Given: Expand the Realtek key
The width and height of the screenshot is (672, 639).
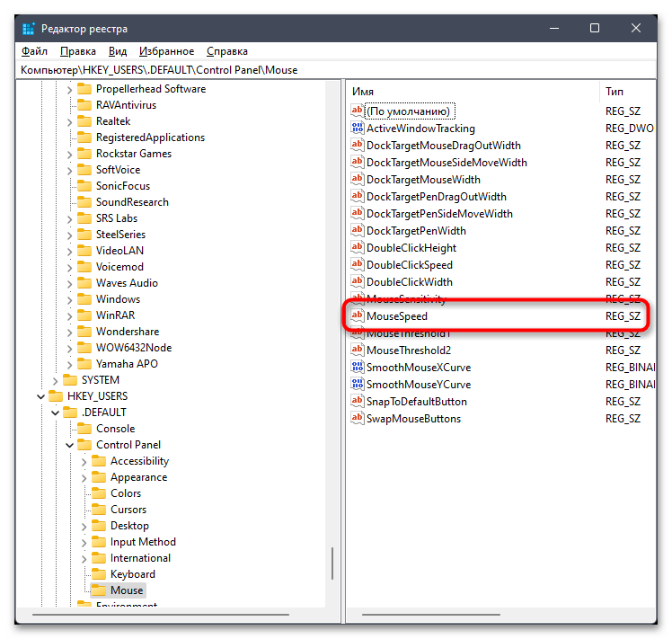Looking at the screenshot, I should [x=69, y=122].
